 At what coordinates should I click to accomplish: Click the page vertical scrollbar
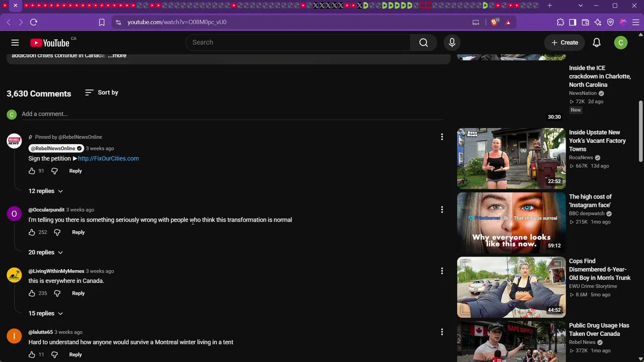(x=640, y=131)
